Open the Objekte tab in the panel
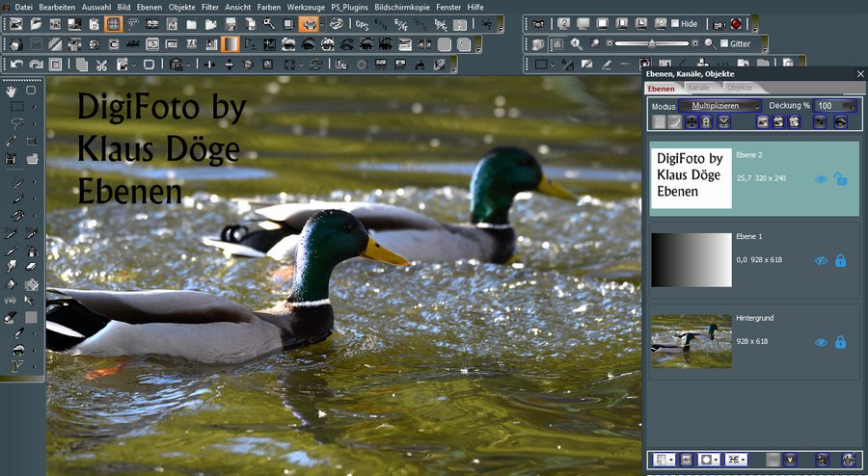Screen dimensions: 868x476 739,88
